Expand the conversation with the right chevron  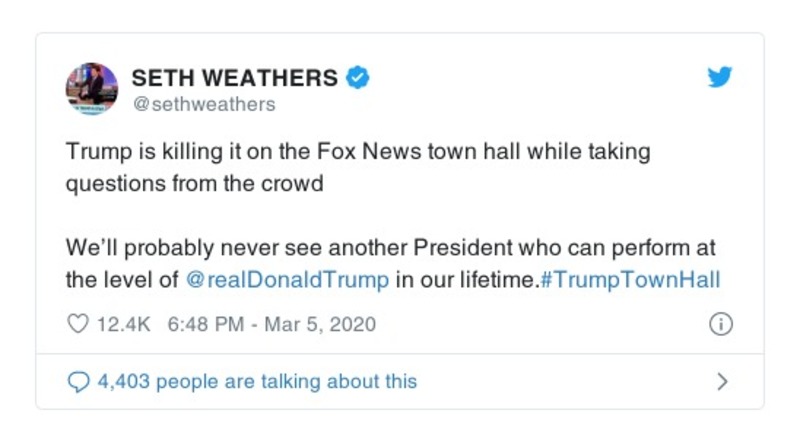pyautogui.click(x=722, y=381)
